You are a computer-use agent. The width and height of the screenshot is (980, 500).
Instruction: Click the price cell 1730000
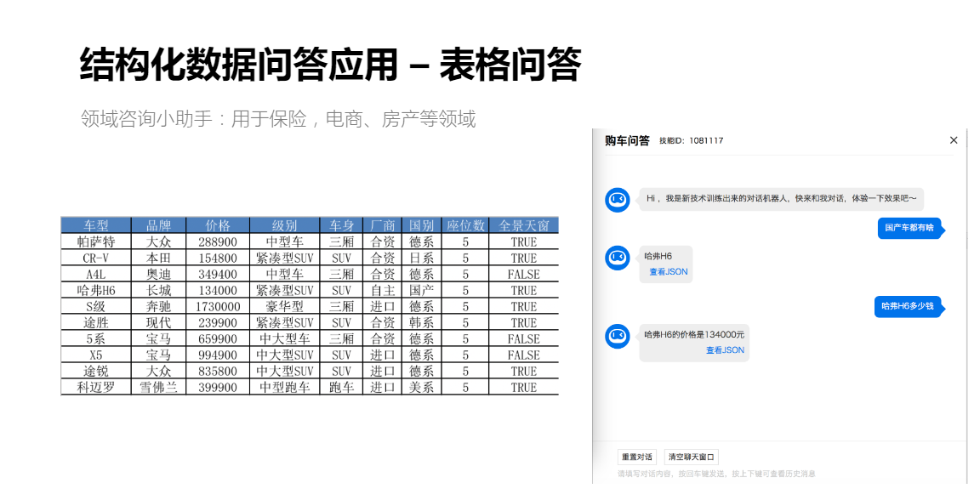218,307
